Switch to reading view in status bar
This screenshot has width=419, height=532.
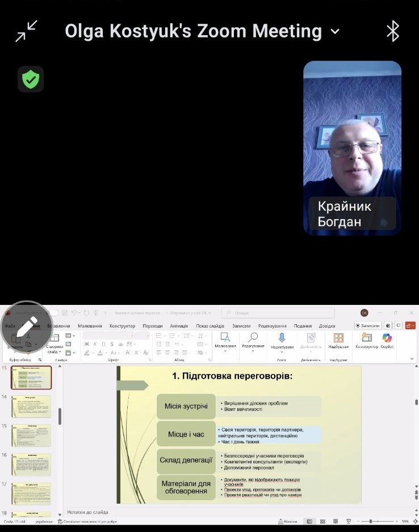click(336, 521)
